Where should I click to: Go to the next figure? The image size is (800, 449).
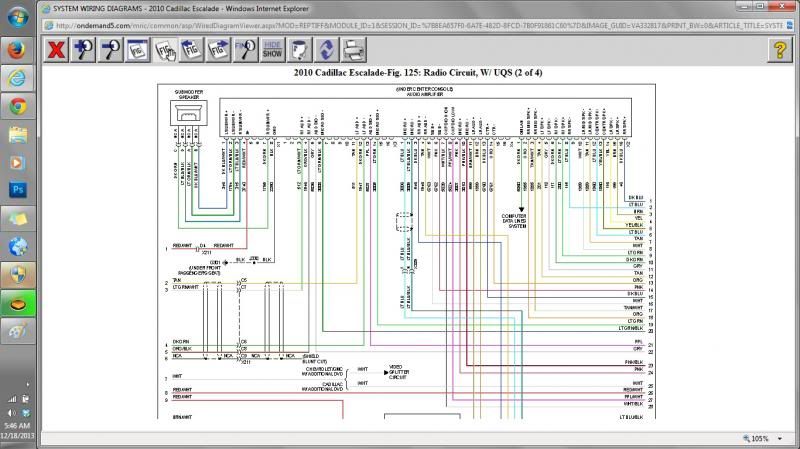pyautogui.click(x=218, y=50)
